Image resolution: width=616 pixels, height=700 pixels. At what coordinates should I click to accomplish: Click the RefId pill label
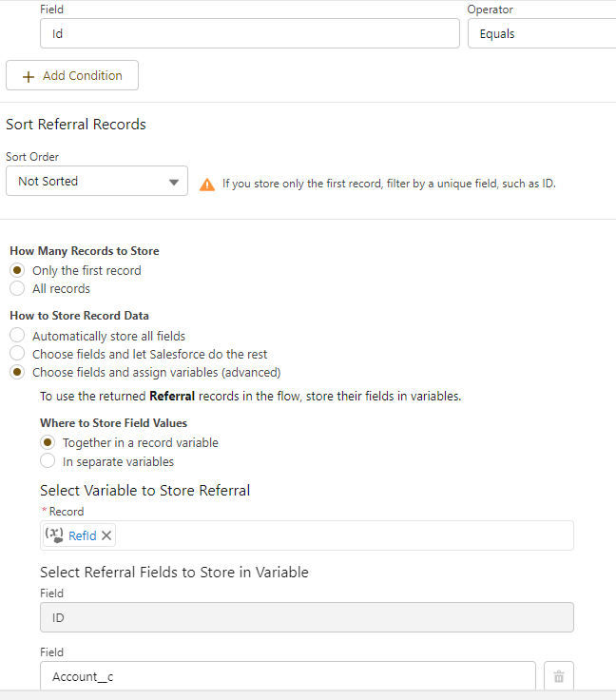tap(83, 535)
